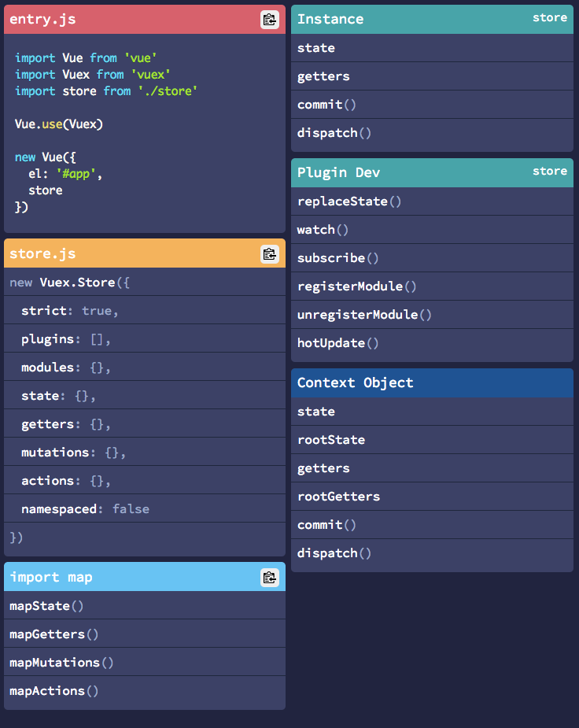Click the import store from './store' line
The image size is (579, 728).
106,91
